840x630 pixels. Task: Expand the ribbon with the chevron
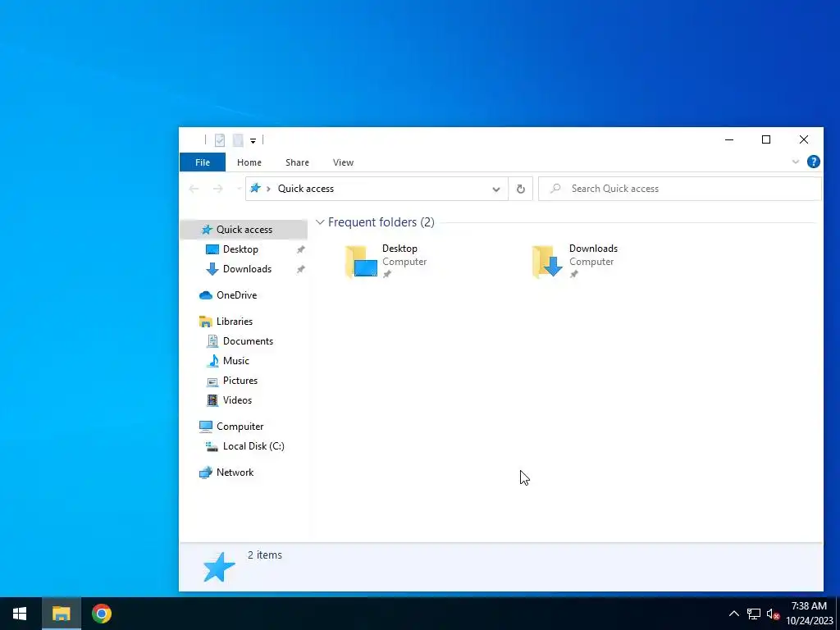[795, 162]
